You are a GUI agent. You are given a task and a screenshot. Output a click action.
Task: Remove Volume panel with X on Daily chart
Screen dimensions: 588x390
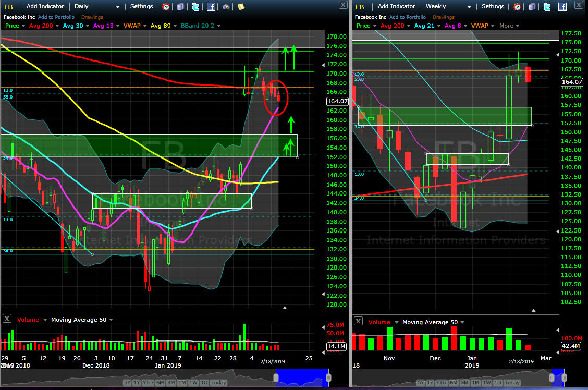click(7, 319)
